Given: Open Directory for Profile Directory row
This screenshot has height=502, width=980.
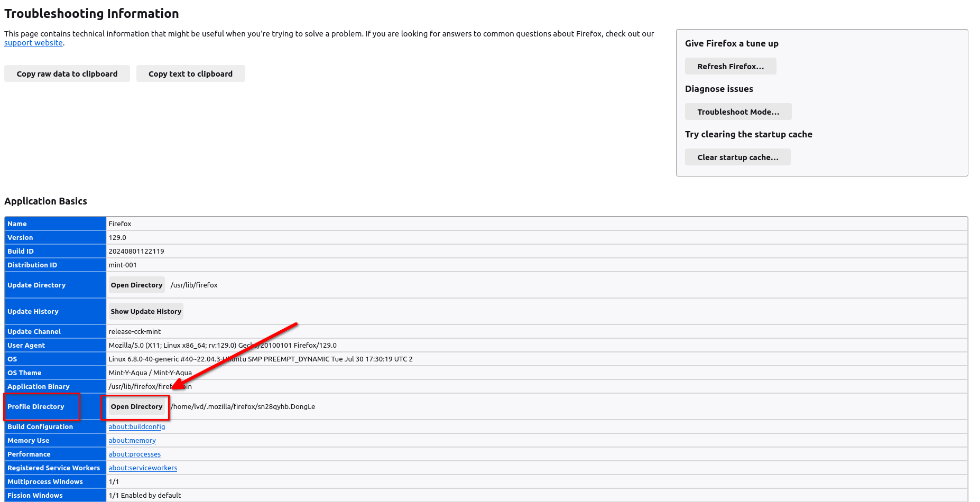Looking at the screenshot, I should 136,406.
